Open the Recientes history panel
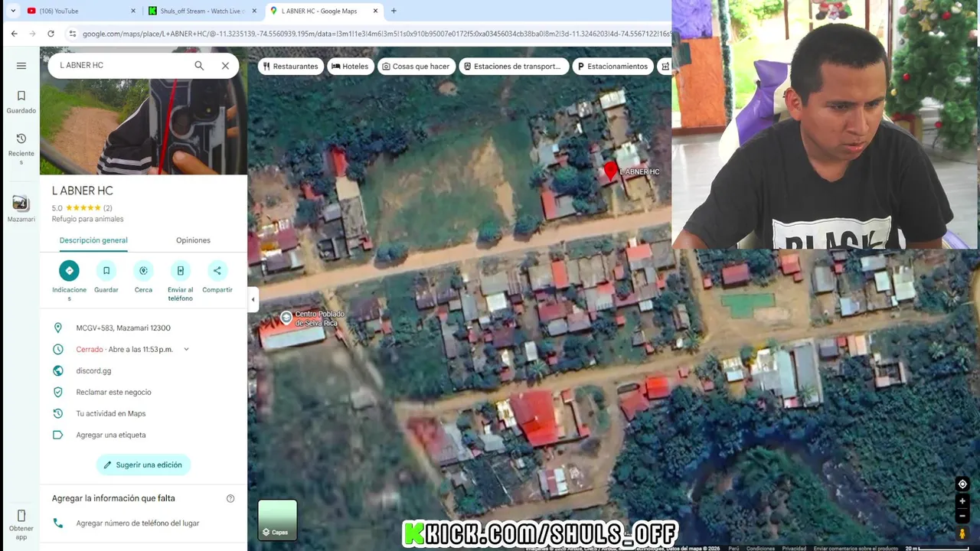 click(21, 148)
